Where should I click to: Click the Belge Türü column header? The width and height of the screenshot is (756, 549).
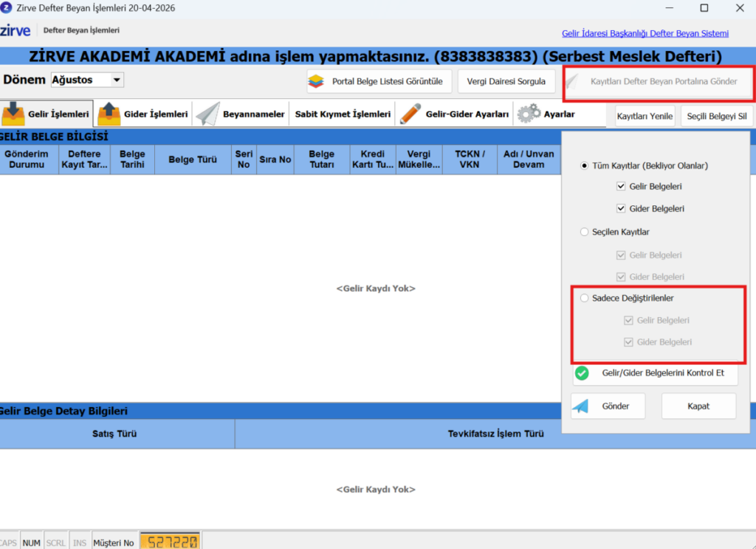(193, 159)
